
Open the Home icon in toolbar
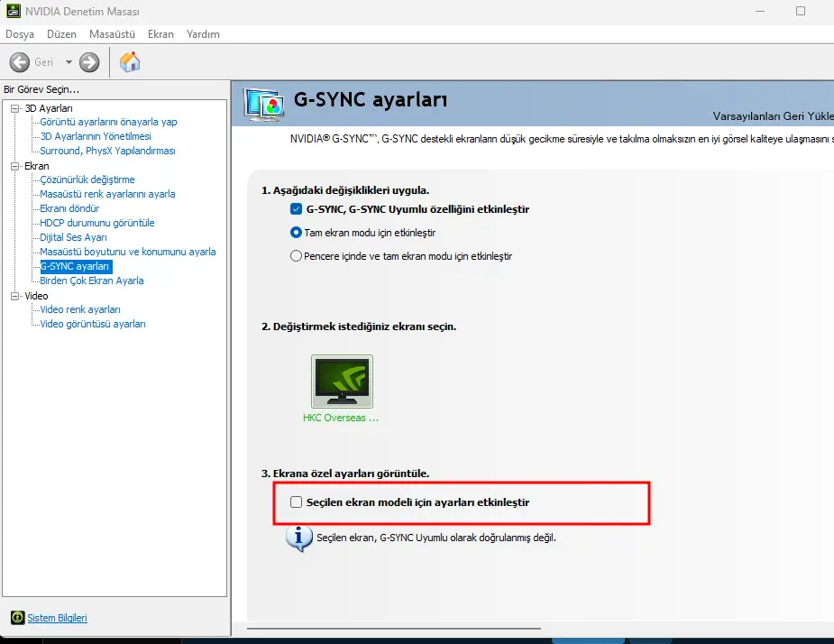(x=130, y=61)
